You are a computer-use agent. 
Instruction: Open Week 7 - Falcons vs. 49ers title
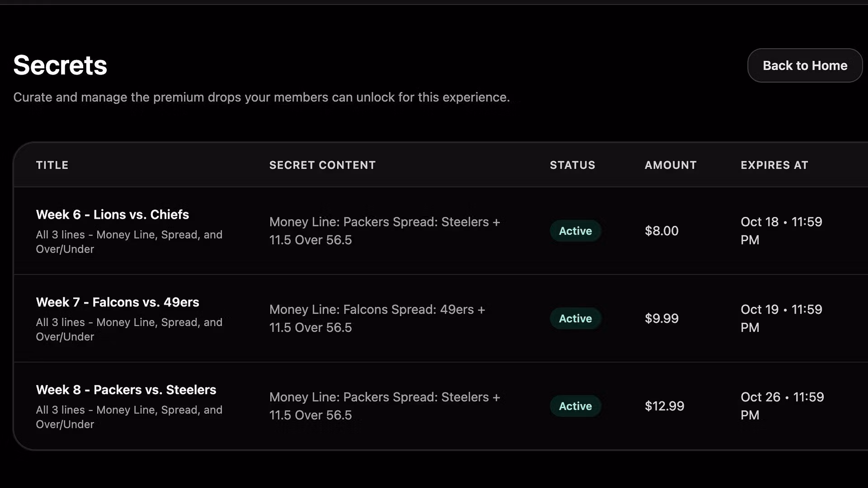(117, 302)
